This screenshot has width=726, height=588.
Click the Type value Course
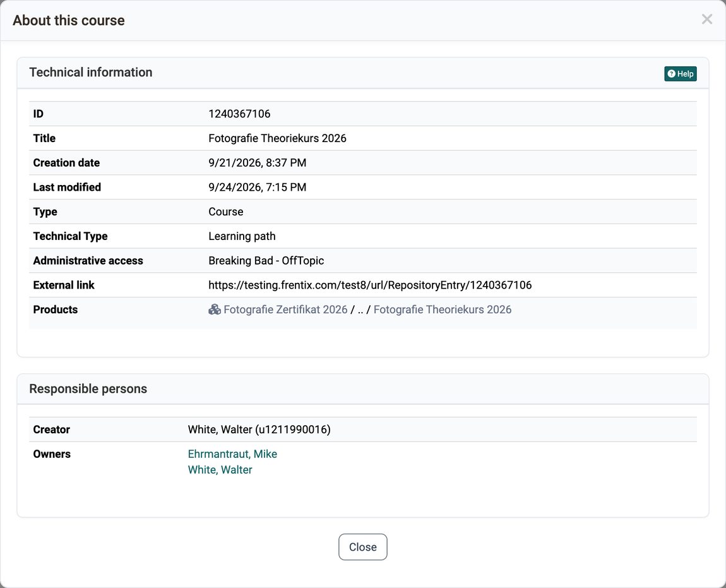[x=225, y=212]
